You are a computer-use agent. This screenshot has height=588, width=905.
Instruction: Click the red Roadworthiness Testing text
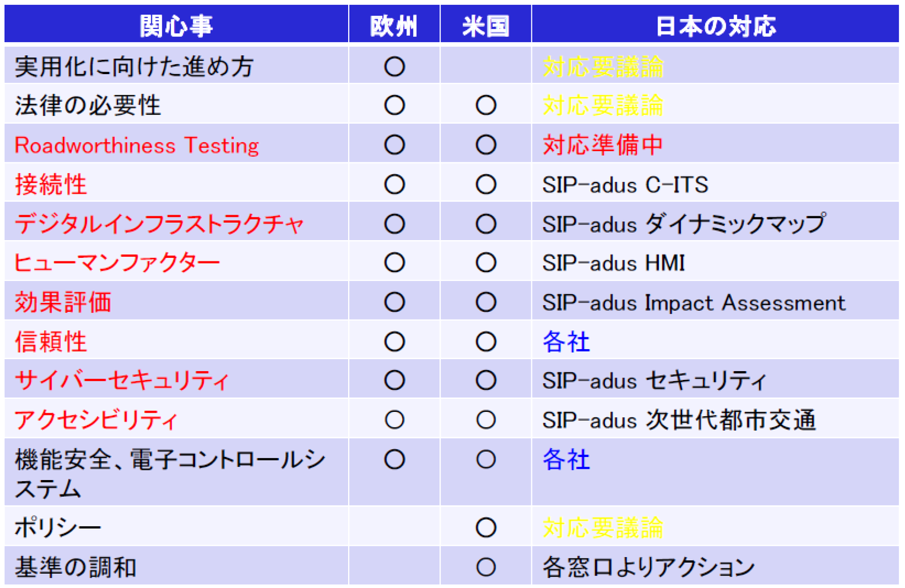(137, 146)
